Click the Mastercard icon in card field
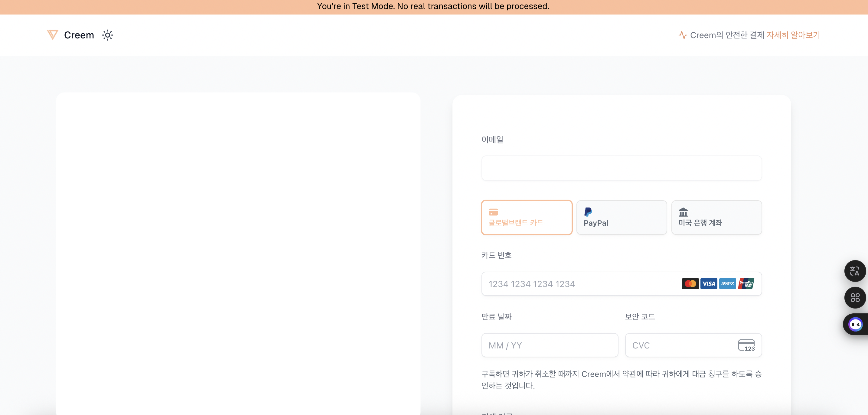 pyautogui.click(x=690, y=283)
